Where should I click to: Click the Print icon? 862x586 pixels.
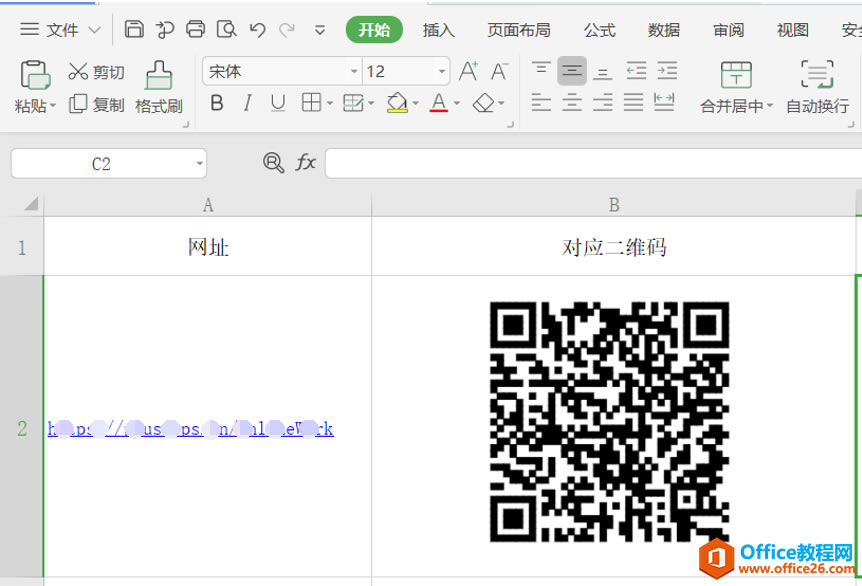point(195,29)
